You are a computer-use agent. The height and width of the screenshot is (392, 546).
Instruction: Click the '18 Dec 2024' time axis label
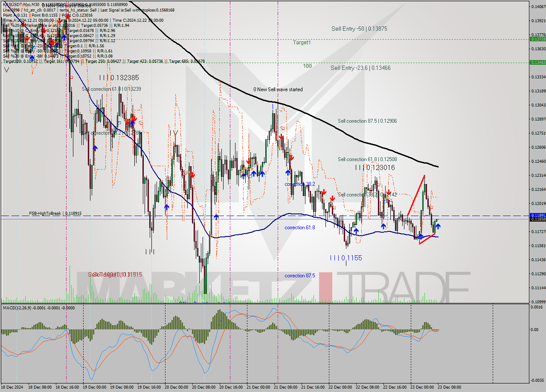[x=12, y=387]
